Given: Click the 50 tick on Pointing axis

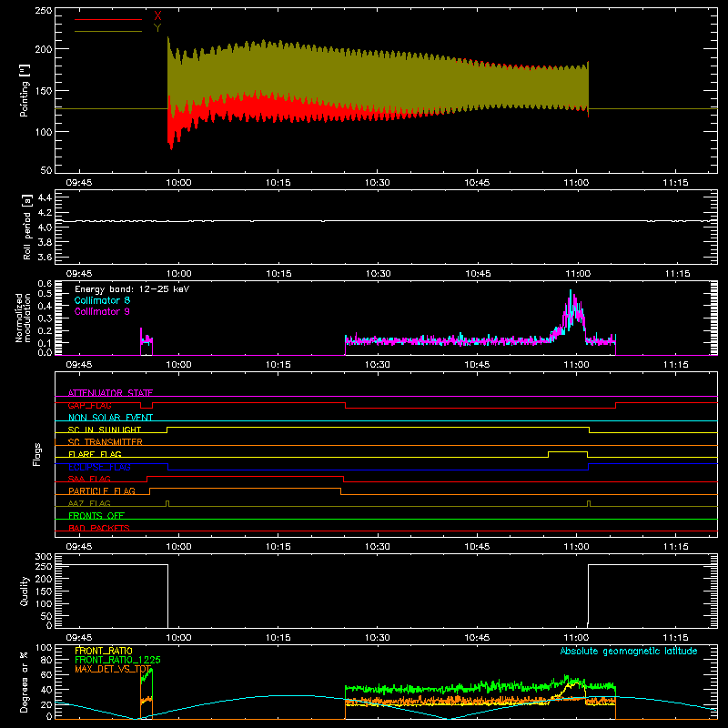Looking at the screenshot, I should click(x=46, y=170).
